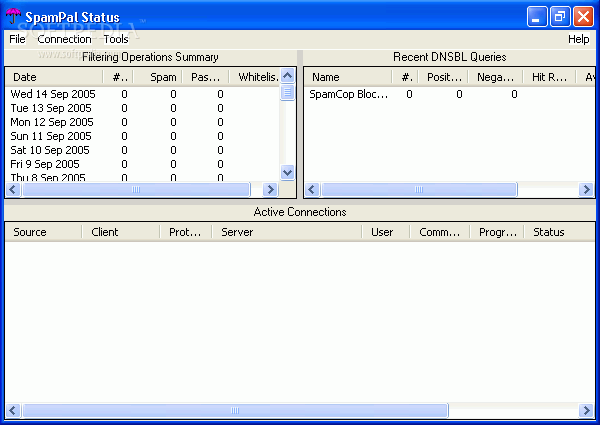Restore down the SpamPal Status window
Image resolution: width=600 pixels, height=425 pixels.
coord(560,16)
